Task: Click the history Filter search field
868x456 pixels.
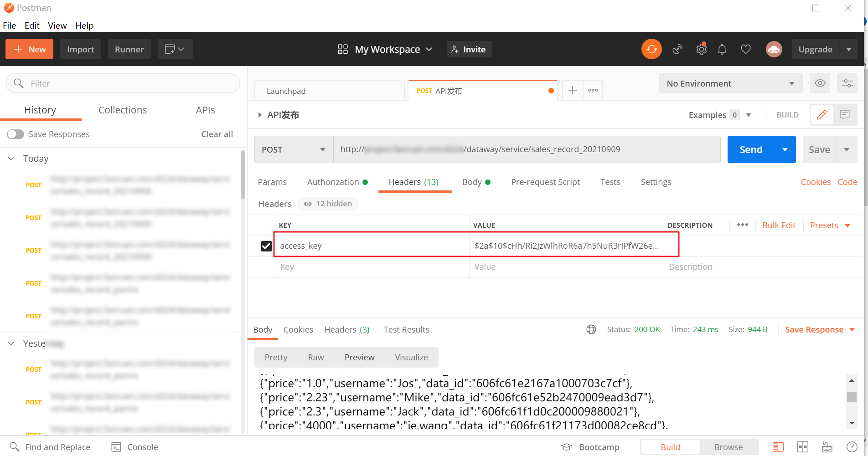Action: (123, 83)
